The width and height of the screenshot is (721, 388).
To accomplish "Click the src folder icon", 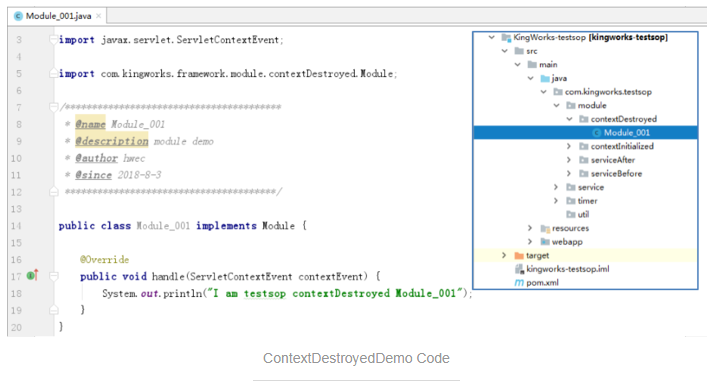I will coord(519,51).
